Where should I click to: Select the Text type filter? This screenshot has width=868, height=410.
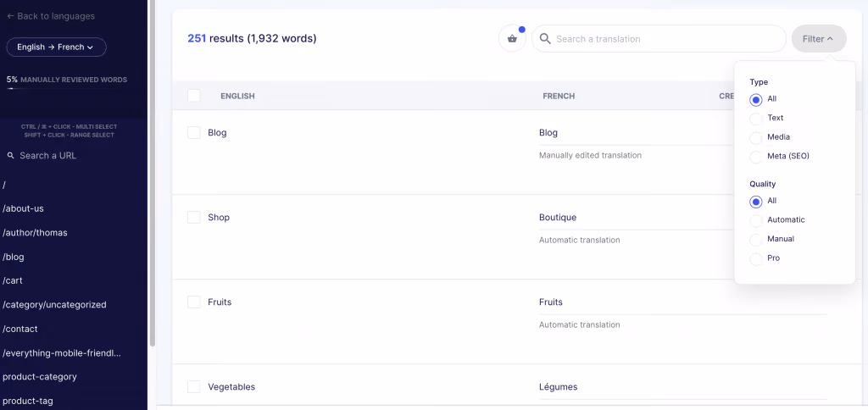click(755, 119)
